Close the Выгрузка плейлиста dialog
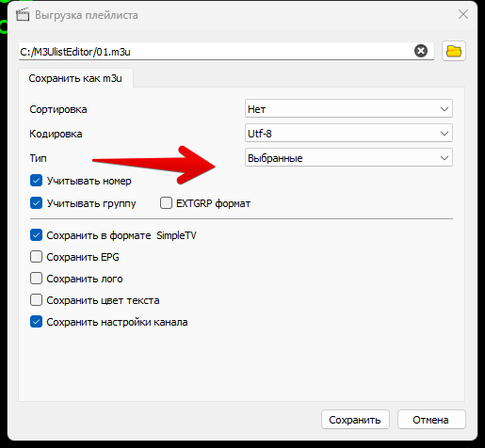 [x=463, y=14]
